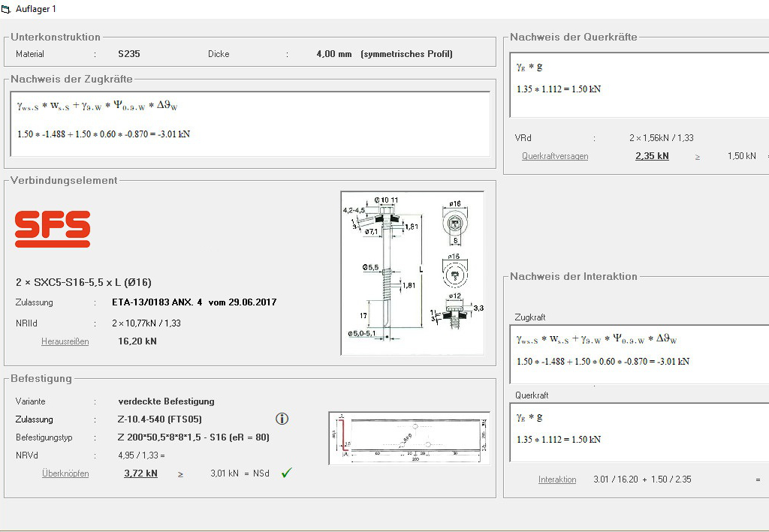The image size is (769, 532).
Task: Click the green checkmark next to NSd
Action: tap(287, 473)
